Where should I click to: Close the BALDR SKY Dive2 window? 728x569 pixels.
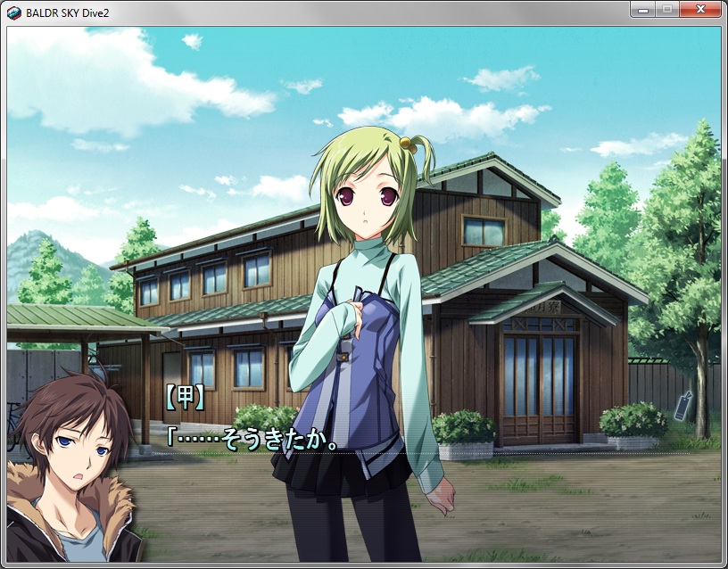(700, 10)
